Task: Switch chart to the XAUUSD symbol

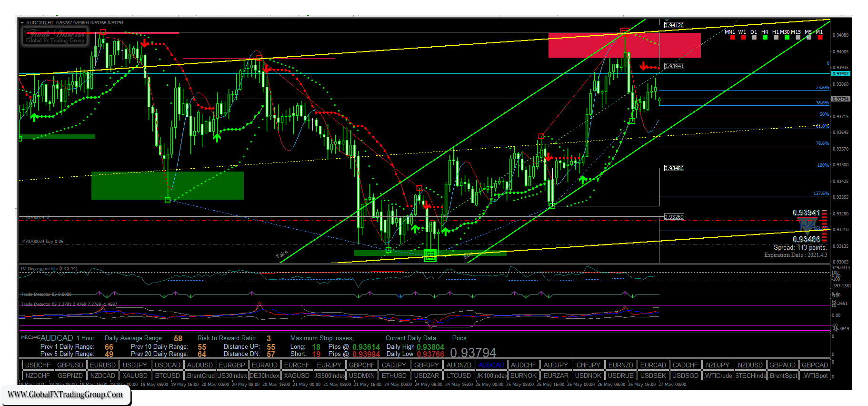Action: coord(135,376)
